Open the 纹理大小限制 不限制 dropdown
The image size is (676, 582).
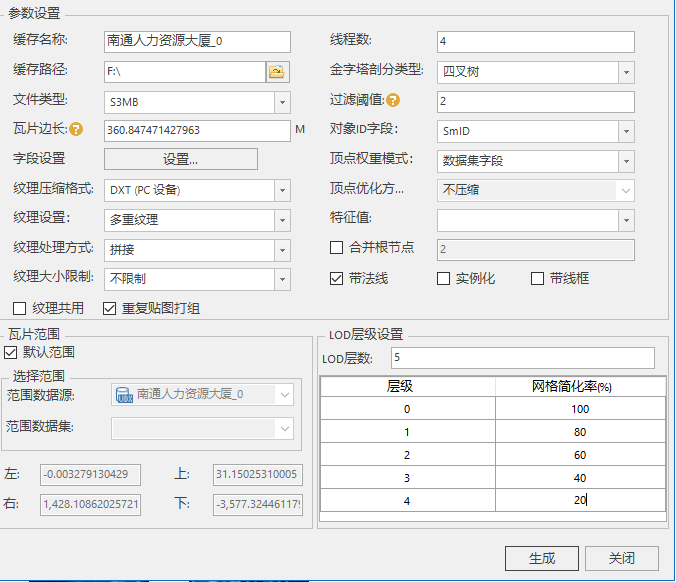[x=282, y=279]
